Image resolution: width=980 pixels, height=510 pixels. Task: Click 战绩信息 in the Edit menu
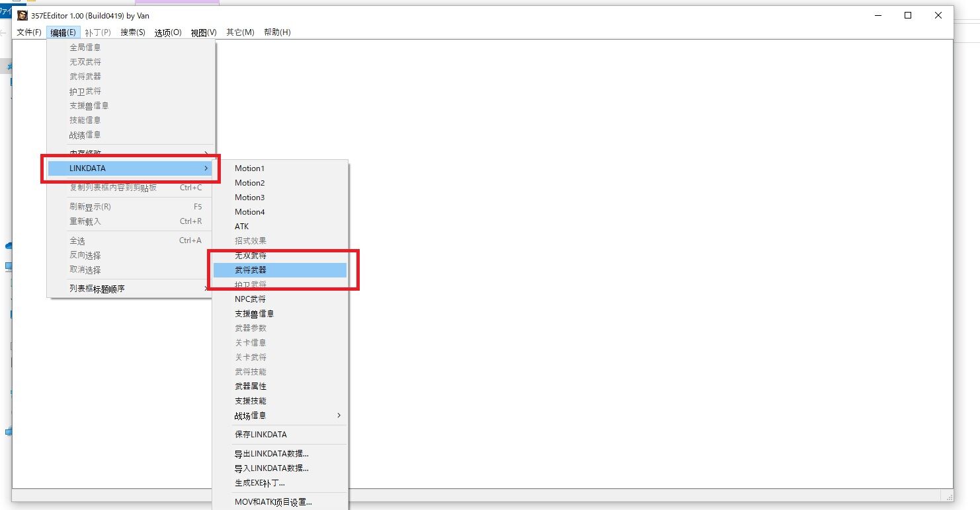pos(131,135)
